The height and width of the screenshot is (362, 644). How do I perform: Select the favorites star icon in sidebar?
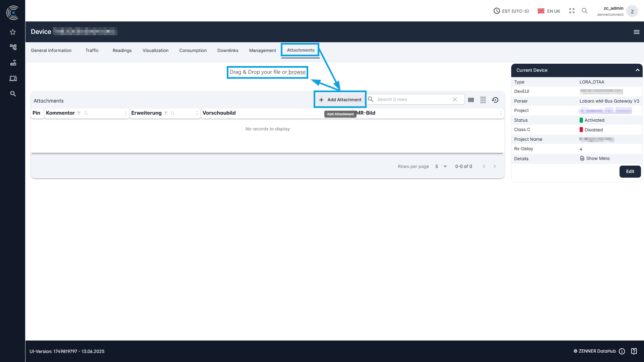click(x=13, y=32)
